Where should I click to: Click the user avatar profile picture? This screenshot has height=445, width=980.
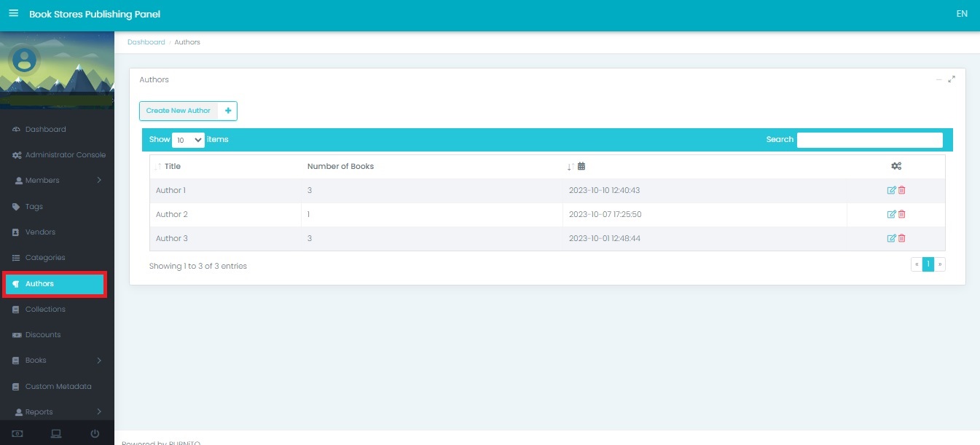(25, 60)
